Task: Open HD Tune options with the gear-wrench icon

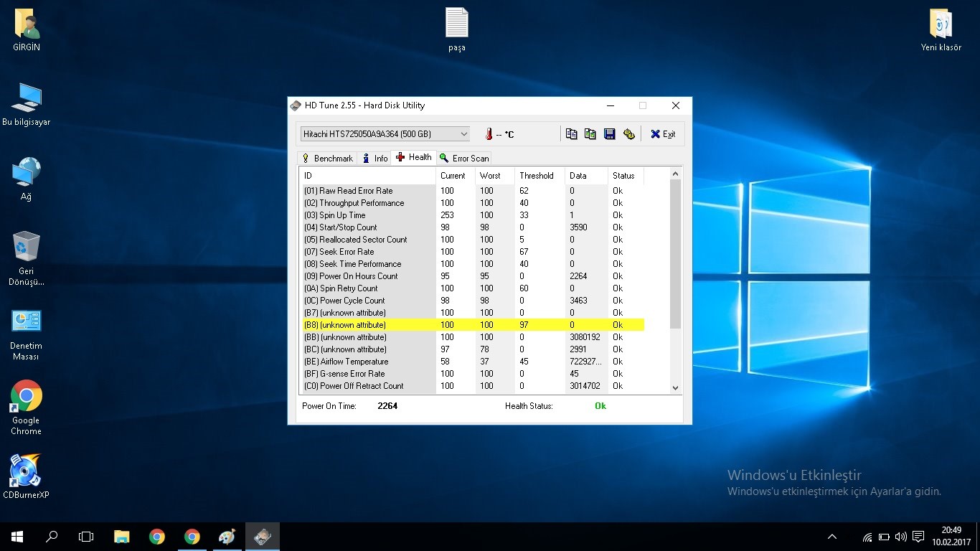Action: 629,134
